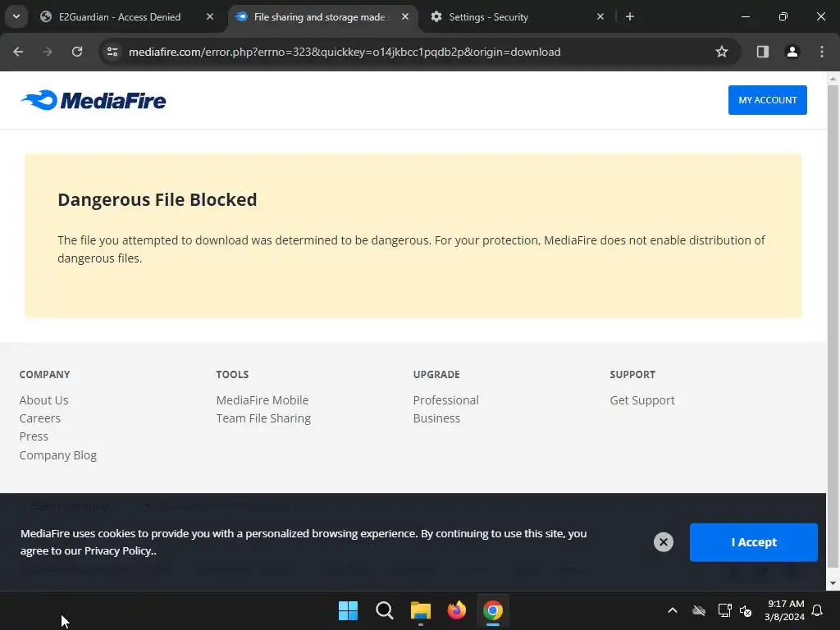The image size is (840, 630).
Task: Reload the current page
Action: tap(77, 52)
